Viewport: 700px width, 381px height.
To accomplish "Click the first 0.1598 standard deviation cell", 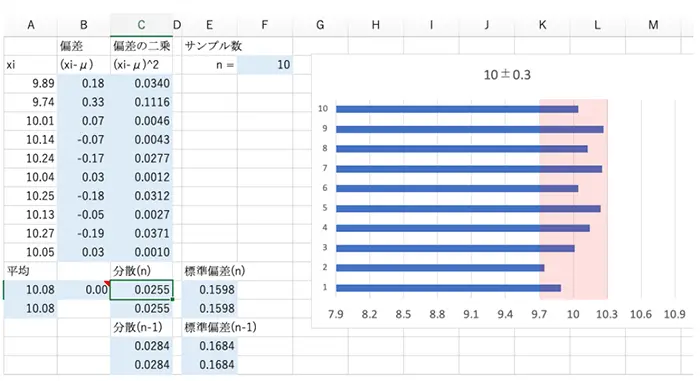I will 210,290.
